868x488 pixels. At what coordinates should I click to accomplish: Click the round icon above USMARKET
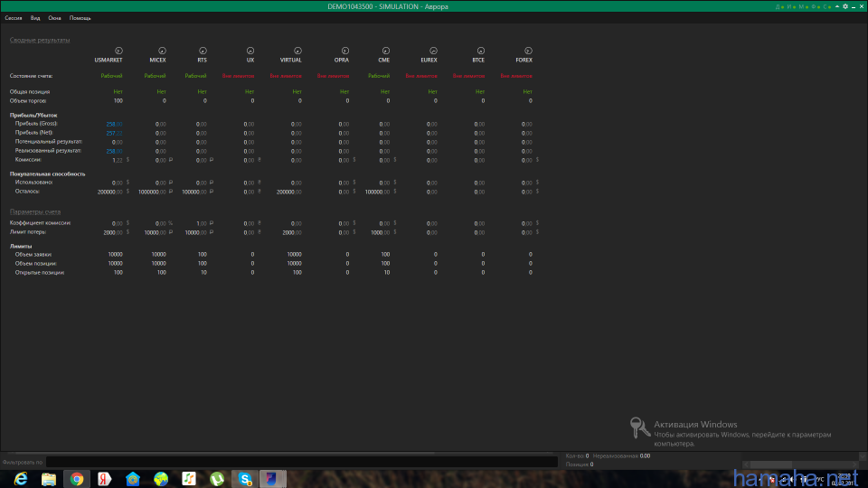118,51
